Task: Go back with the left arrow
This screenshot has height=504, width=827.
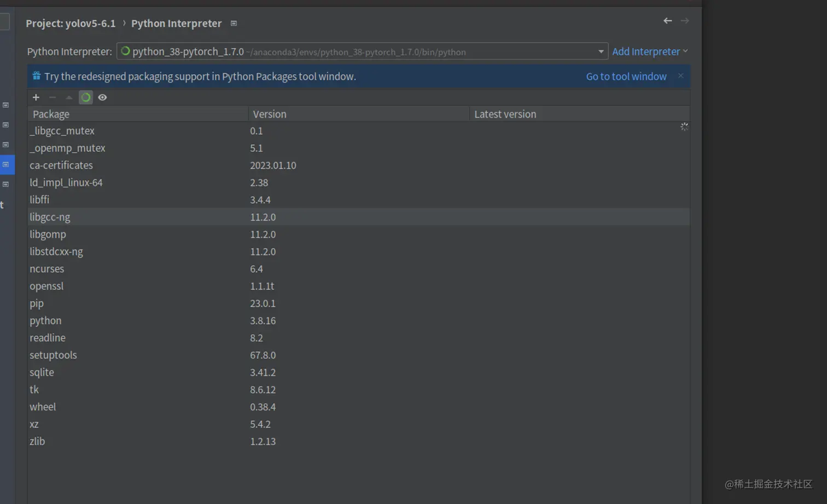Action: tap(668, 21)
